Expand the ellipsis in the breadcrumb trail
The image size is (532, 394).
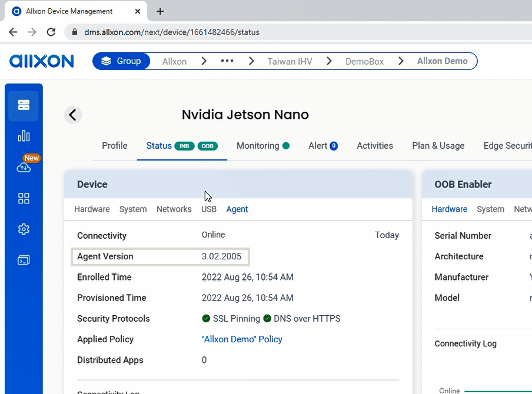click(227, 61)
